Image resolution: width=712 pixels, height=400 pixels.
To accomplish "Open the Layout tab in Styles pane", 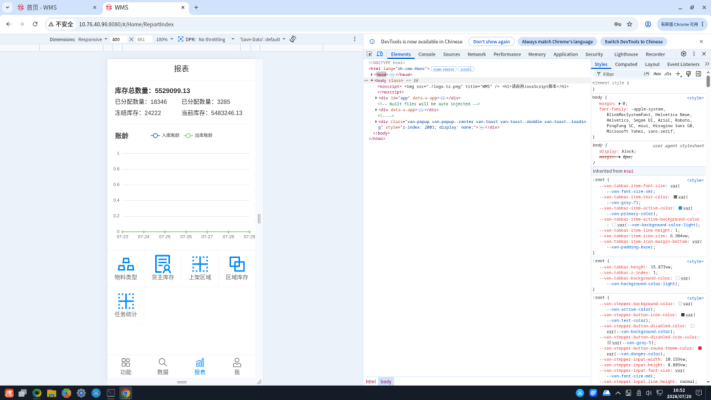I will (652, 64).
